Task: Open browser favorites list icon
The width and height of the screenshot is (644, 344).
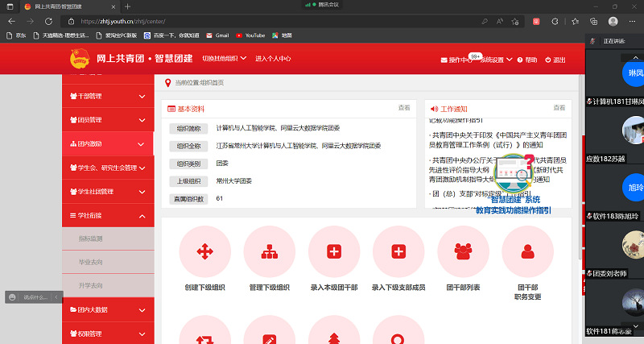Action: point(575,22)
